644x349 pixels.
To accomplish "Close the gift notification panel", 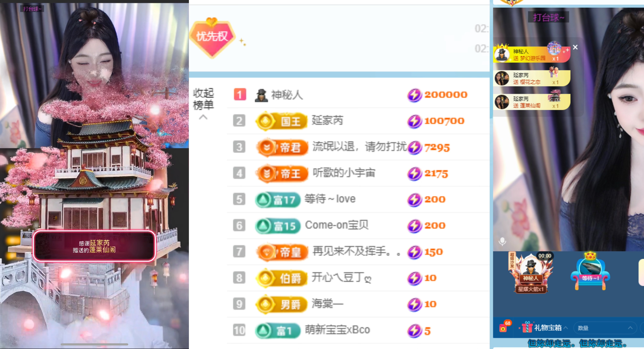I will point(575,47).
